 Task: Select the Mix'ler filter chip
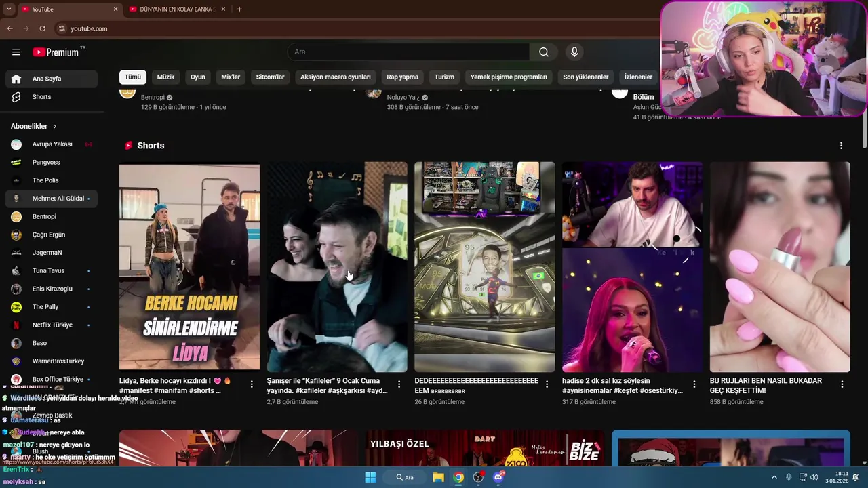point(231,77)
